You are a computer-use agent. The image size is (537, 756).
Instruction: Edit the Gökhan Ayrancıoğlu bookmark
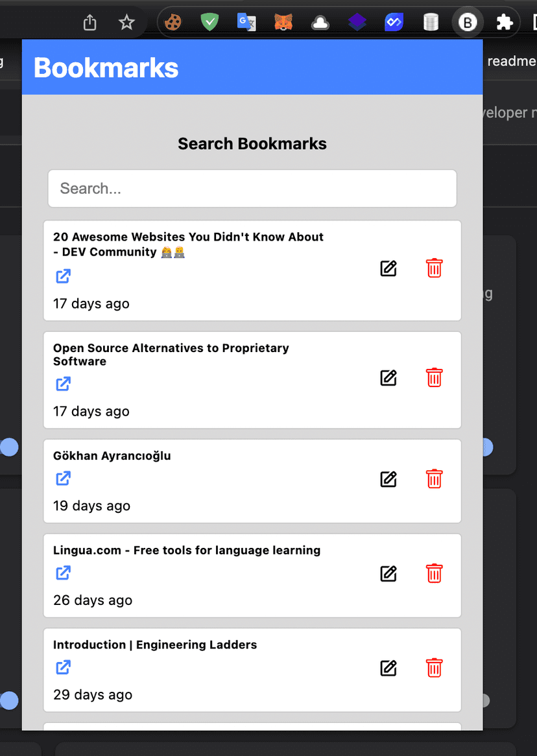388,479
